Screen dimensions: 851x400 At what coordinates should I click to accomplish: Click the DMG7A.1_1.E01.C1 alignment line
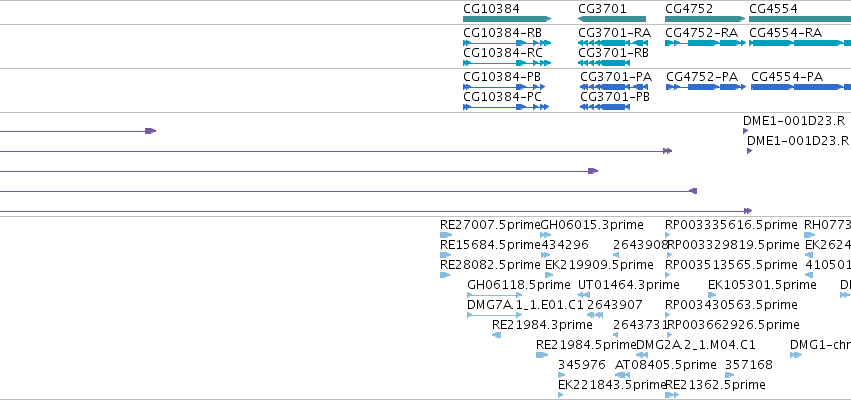click(x=494, y=315)
